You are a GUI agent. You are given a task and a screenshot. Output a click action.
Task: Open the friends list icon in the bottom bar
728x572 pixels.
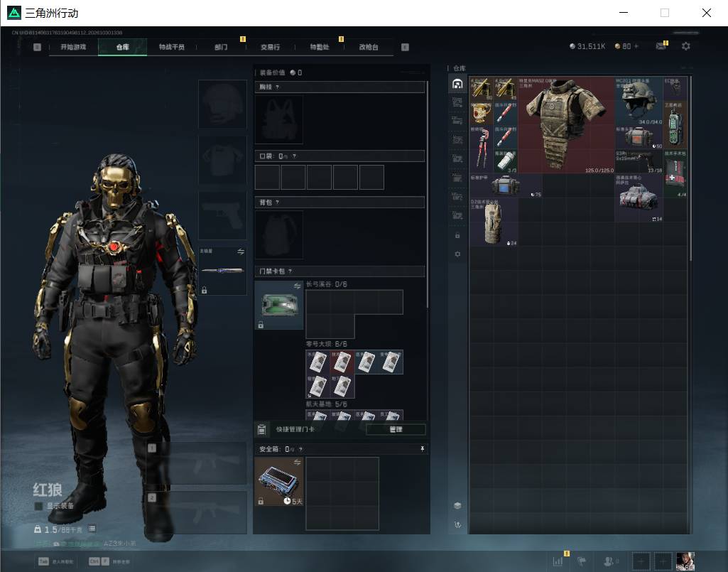pos(609,561)
